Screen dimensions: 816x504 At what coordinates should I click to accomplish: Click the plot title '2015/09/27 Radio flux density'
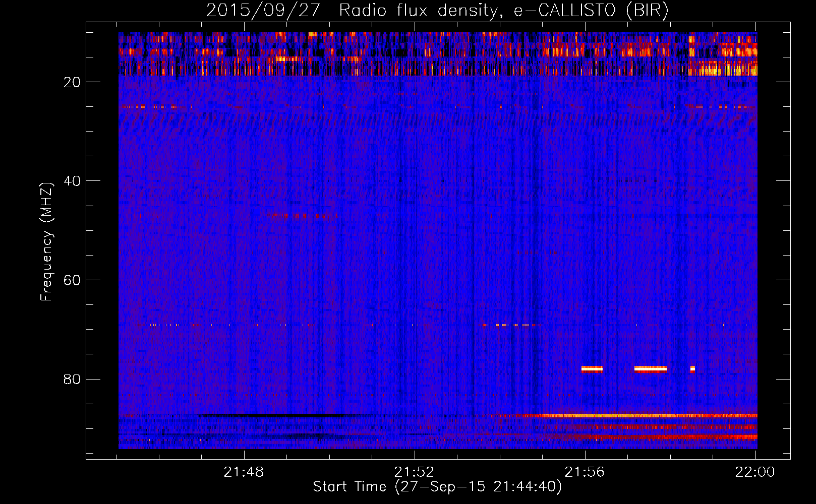tap(352, 11)
